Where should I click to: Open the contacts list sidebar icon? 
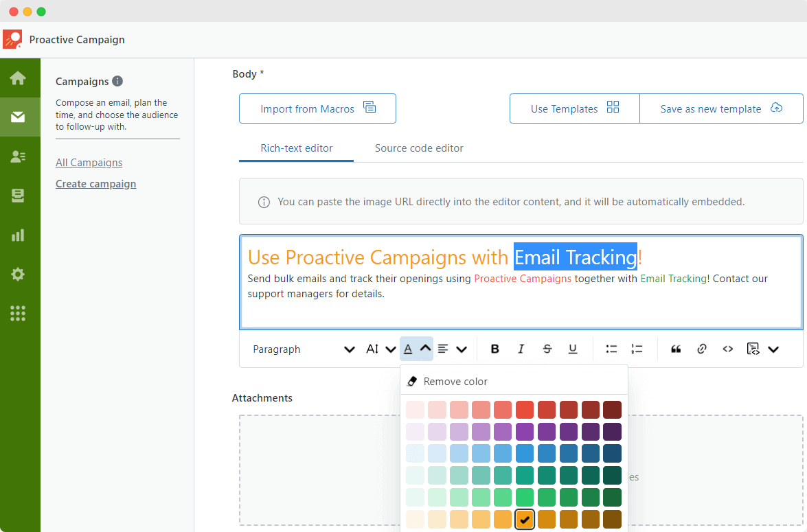18,157
